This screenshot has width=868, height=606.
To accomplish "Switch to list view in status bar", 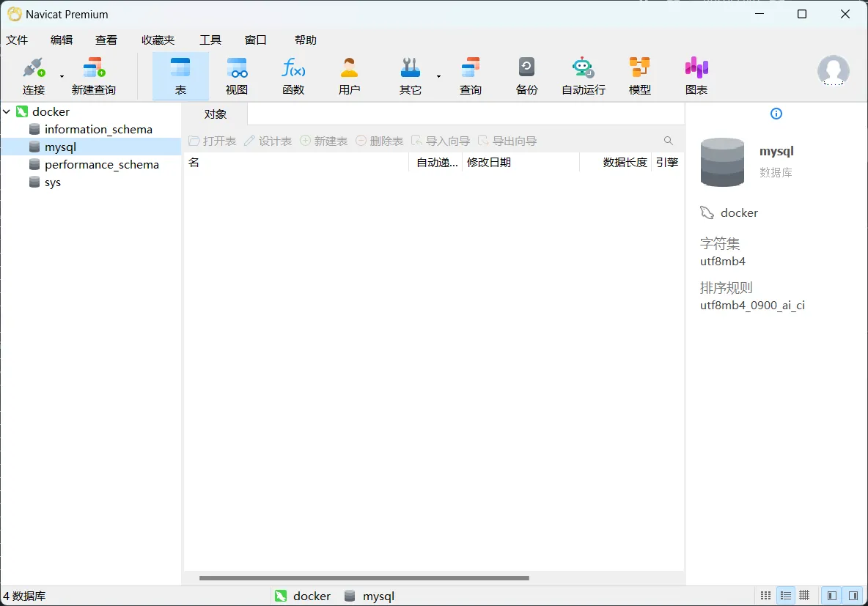I will coord(785,596).
